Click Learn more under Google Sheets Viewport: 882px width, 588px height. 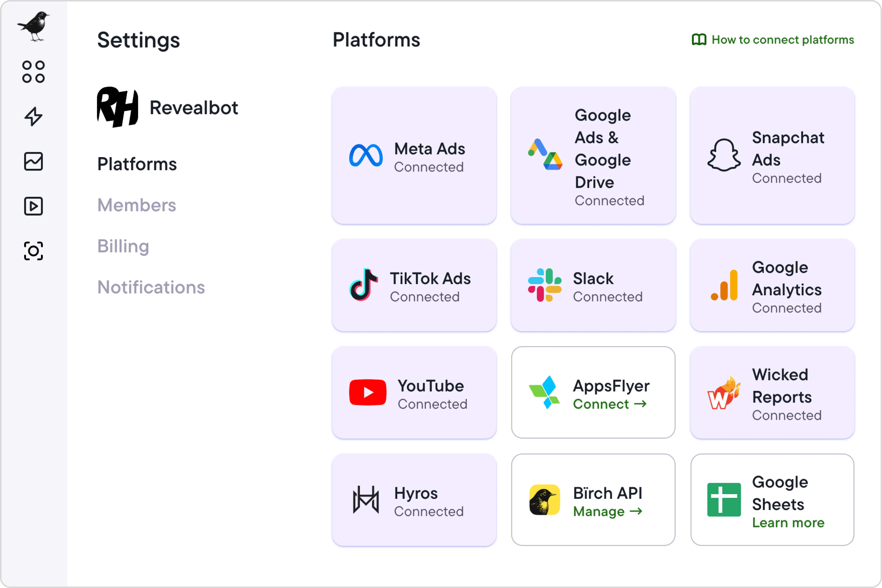788,522
